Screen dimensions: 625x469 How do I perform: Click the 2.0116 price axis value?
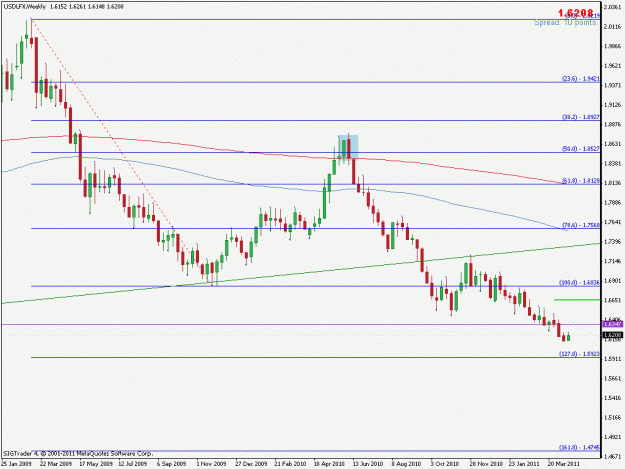pyautogui.click(x=613, y=26)
